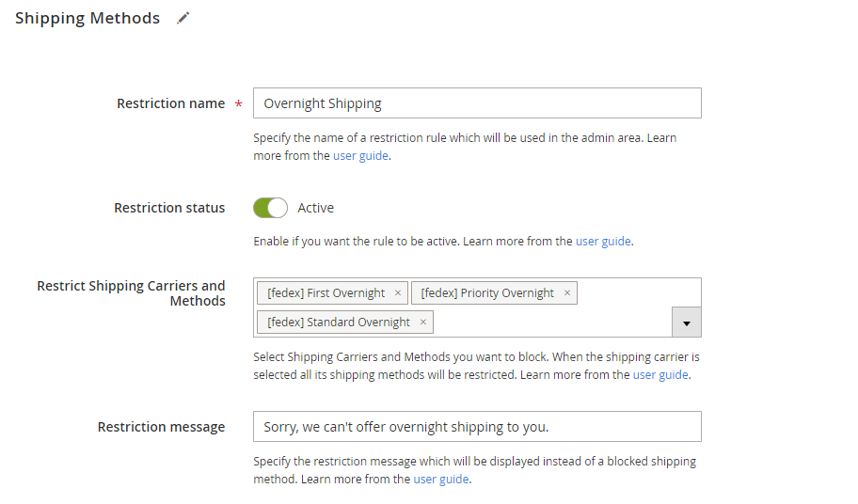Click into the Restriction message field
This screenshot has height=504, width=858.
(477, 427)
